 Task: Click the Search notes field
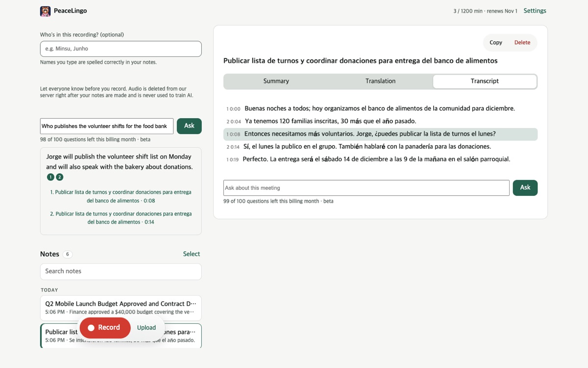click(121, 271)
